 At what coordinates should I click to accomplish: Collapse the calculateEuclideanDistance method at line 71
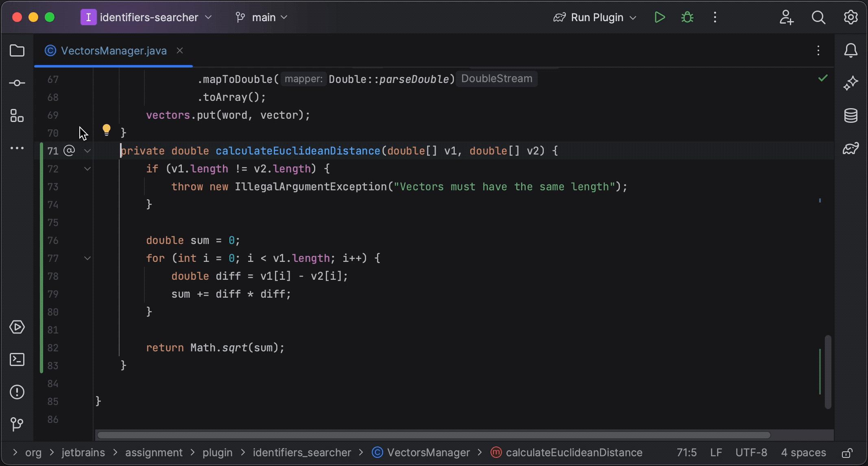[x=87, y=150]
